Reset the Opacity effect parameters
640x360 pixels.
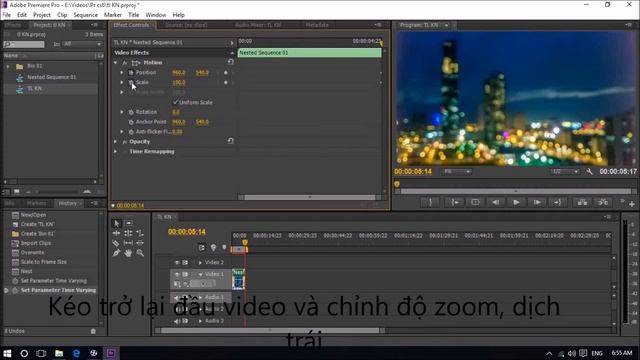231,141
